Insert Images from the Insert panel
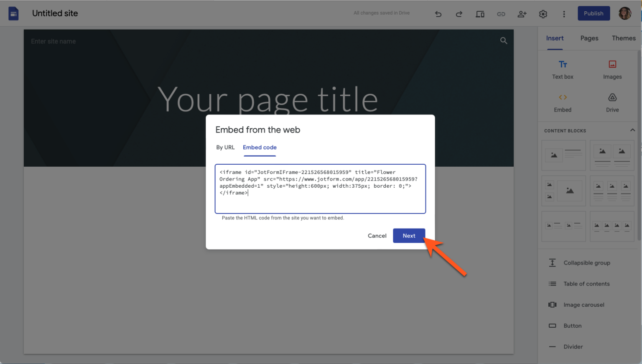Screen dimensions: 642x364 (612, 69)
